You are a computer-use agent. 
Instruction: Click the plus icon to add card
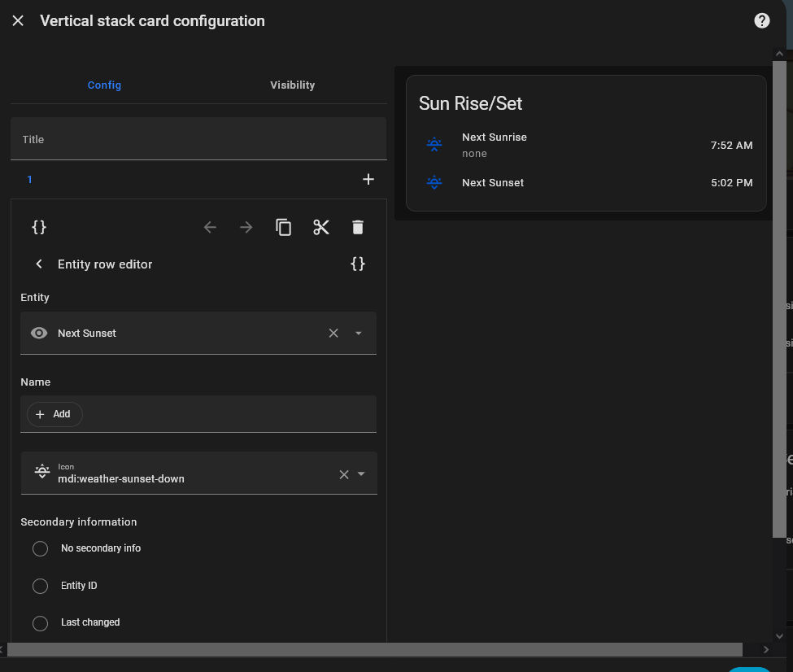[x=368, y=179]
